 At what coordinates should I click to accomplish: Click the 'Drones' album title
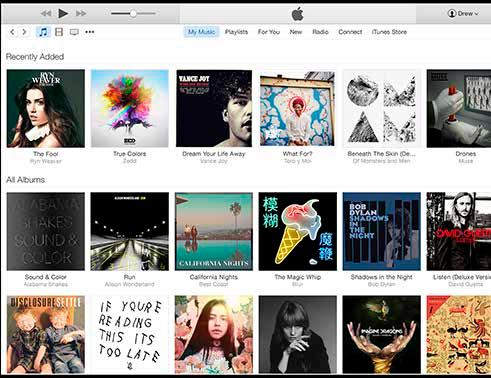[x=466, y=154]
